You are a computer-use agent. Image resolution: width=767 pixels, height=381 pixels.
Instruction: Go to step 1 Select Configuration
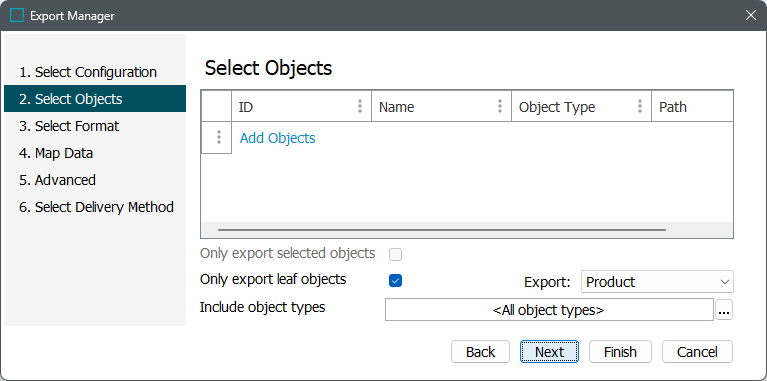click(88, 72)
